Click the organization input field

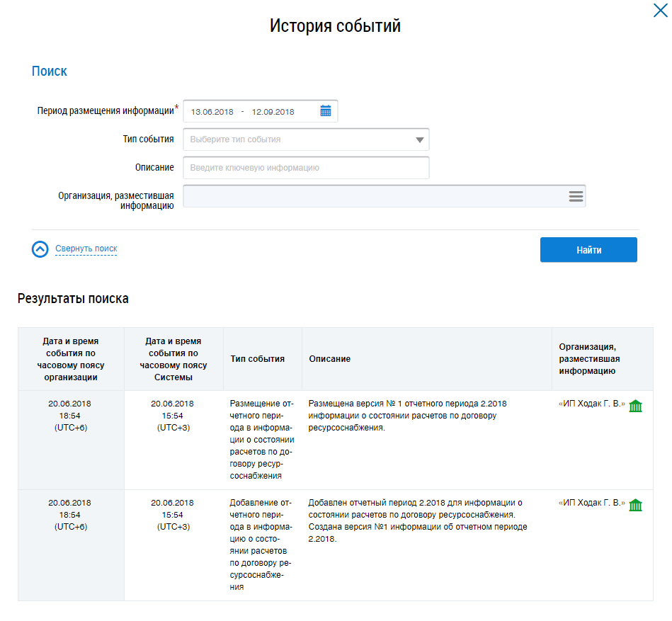pyautogui.click(x=372, y=196)
